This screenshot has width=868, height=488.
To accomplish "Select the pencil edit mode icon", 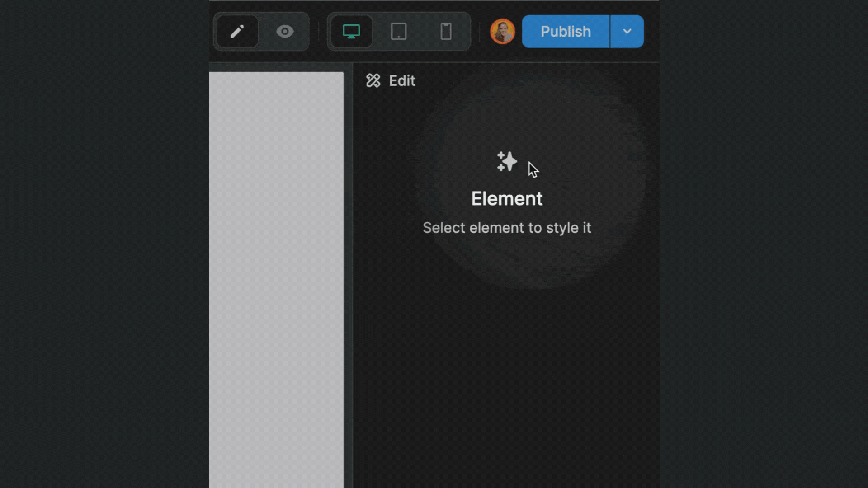I will click(x=237, y=31).
